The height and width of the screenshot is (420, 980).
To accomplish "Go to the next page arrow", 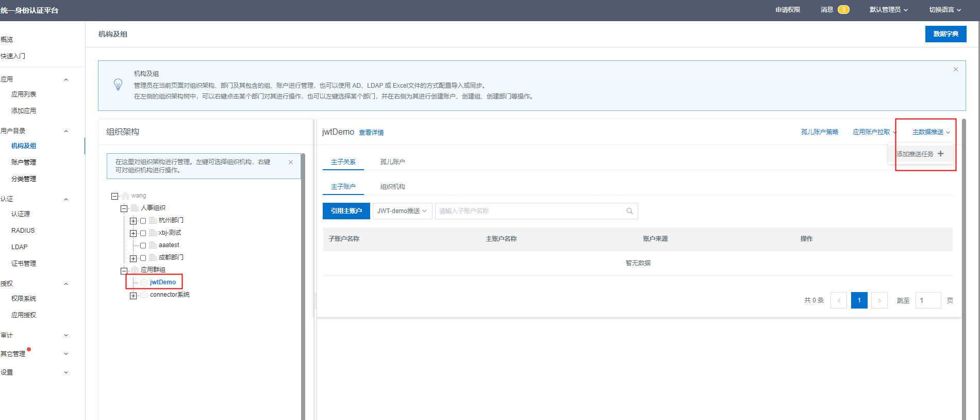I will (879, 300).
